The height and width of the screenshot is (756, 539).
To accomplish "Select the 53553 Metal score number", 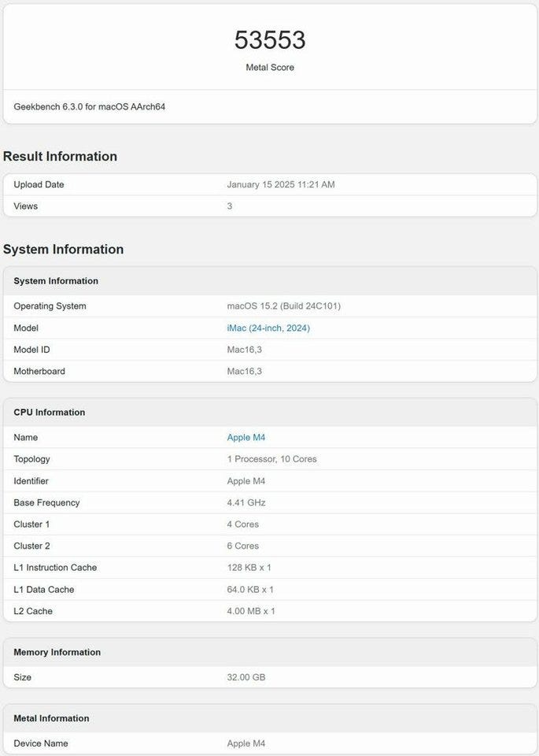I will tap(270, 39).
